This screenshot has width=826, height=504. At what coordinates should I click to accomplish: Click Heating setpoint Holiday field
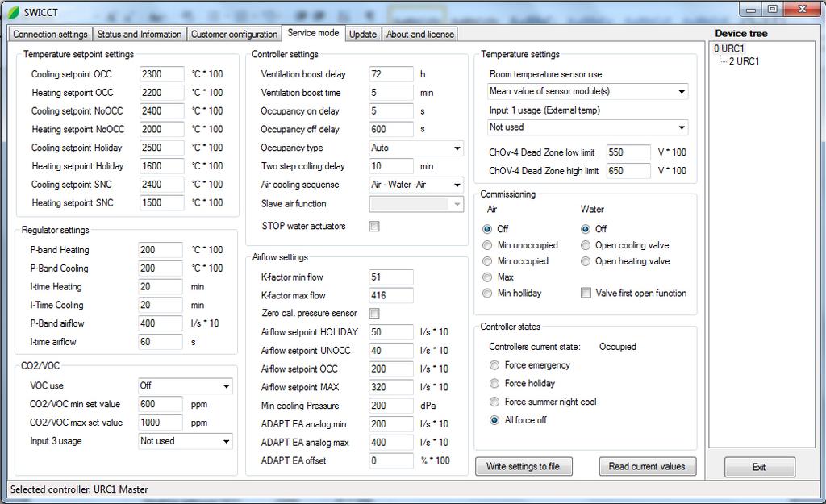click(161, 166)
